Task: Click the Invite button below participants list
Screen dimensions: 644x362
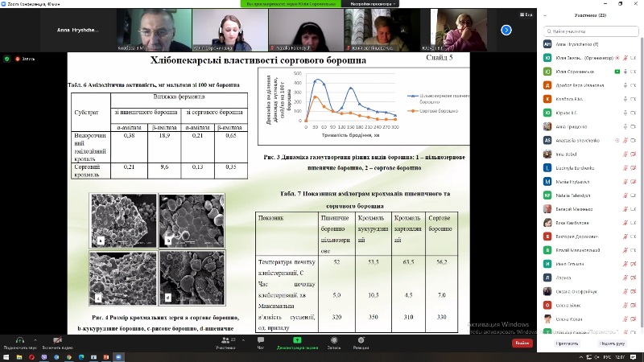Action: tap(566, 343)
